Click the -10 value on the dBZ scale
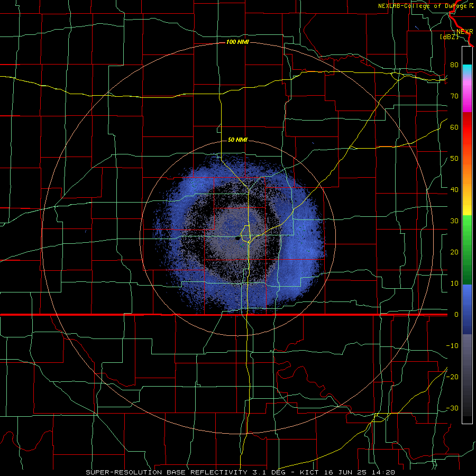The image size is (476, 476). pos(452,346)
